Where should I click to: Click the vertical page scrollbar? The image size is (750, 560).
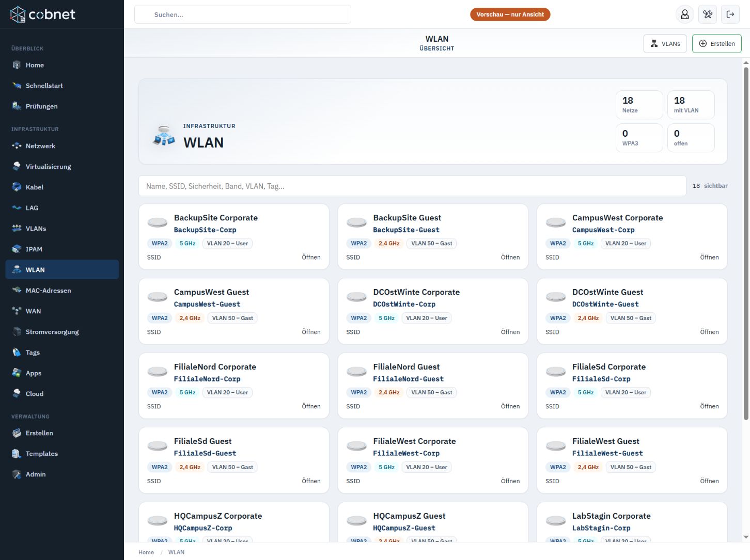(x=746, y=243)
